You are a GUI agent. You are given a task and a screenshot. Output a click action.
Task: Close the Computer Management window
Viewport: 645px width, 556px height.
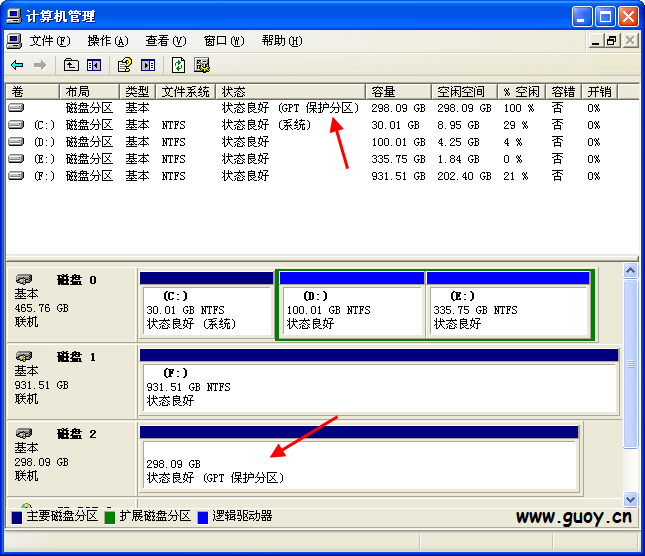click(628, 16)
